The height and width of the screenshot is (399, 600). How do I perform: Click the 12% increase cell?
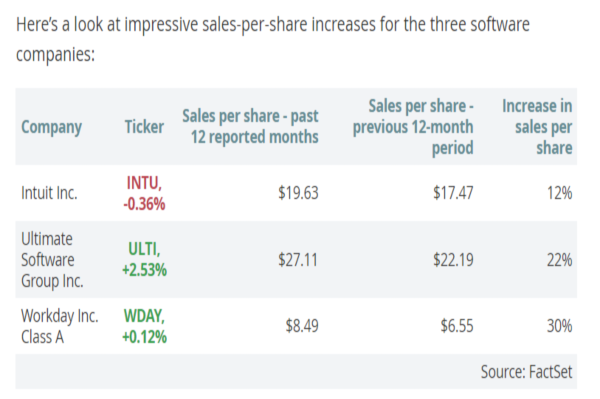(559, 193)
